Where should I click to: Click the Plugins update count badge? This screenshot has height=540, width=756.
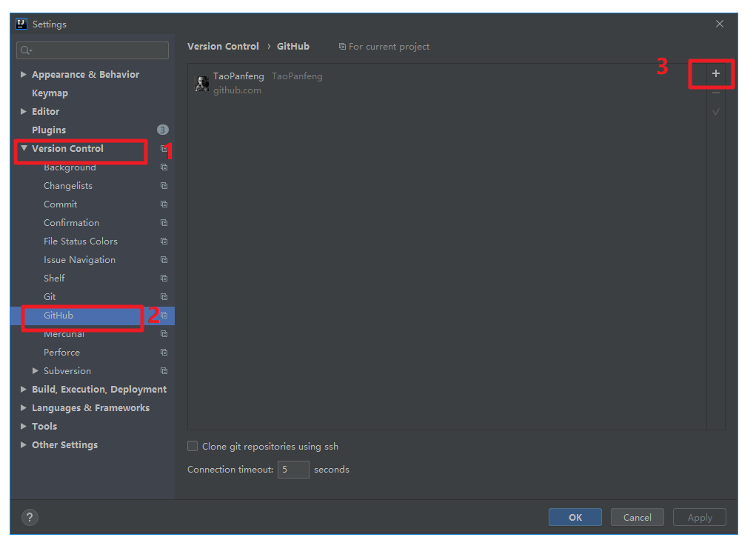coord(162,130)
